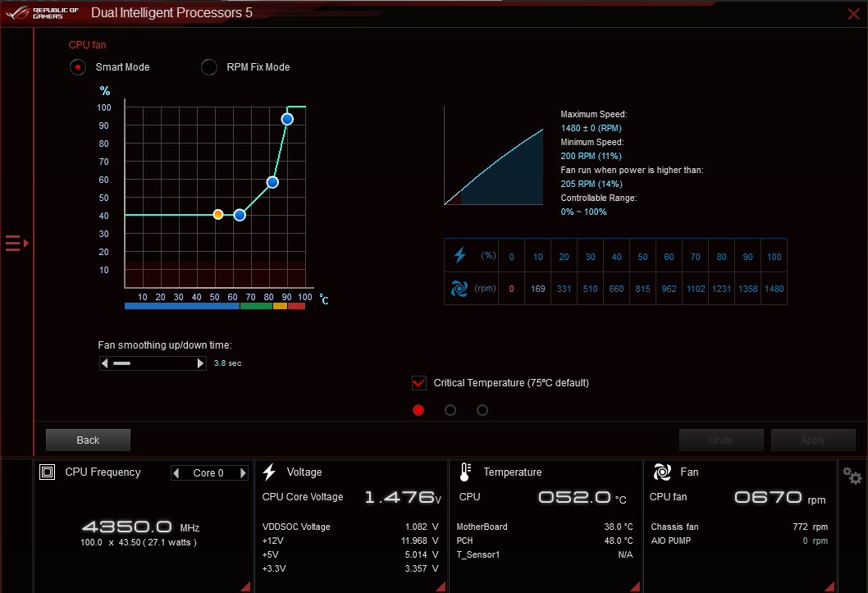Click the CPU fan section heading
Image resolution: width=868 pixels, height=593 pixels.
pos(88,45)
